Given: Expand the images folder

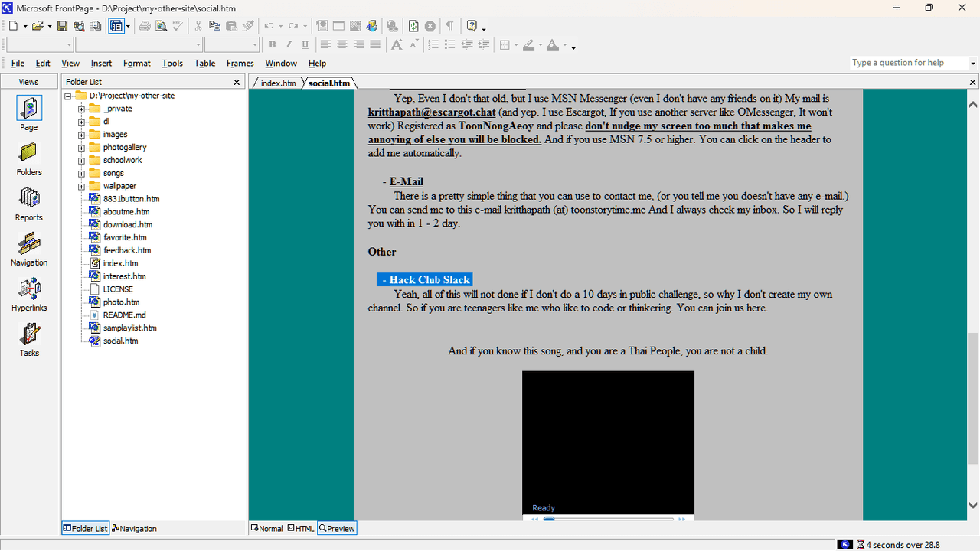Looking at the screenshot, I should pyautogui.click(x=81, y=135).
